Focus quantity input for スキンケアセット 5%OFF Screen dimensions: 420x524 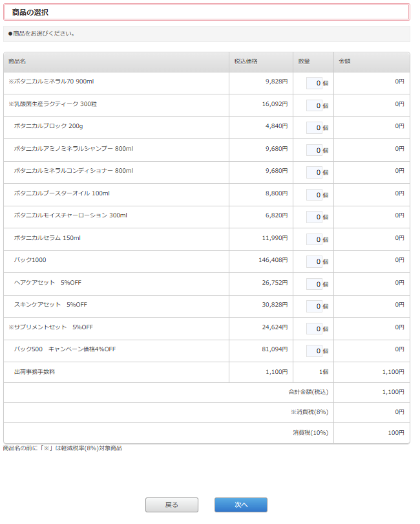[x=314, y=306]
